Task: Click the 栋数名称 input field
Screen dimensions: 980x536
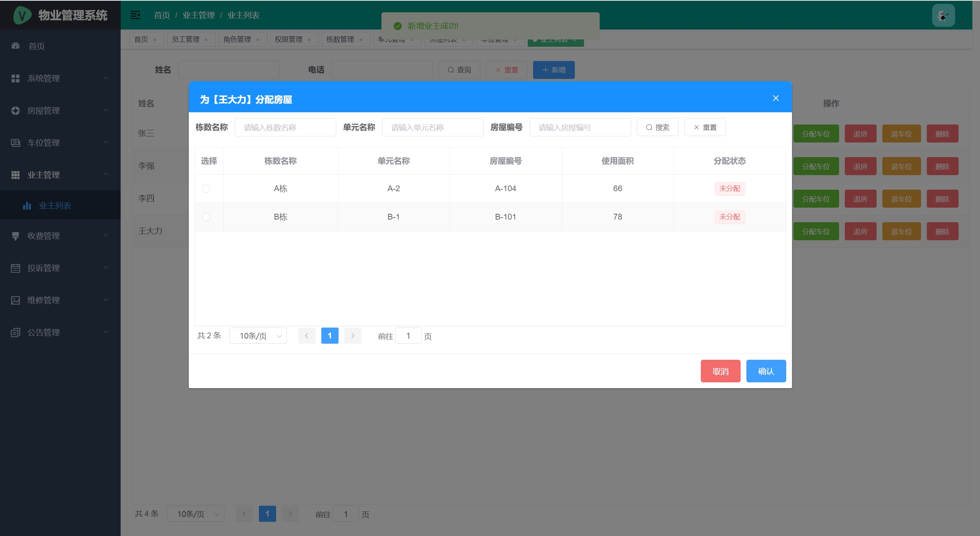Action: (285, 127)
